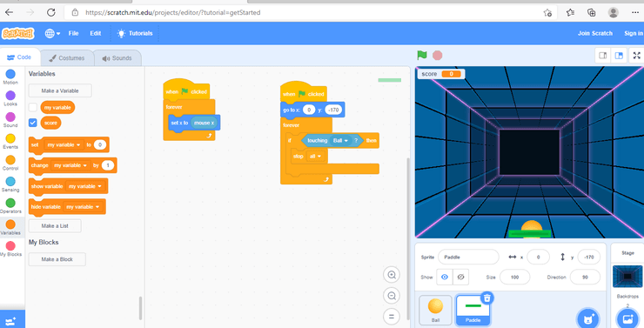Open the language globe dropdown
The image size is (644, 328).
[52, 33]
